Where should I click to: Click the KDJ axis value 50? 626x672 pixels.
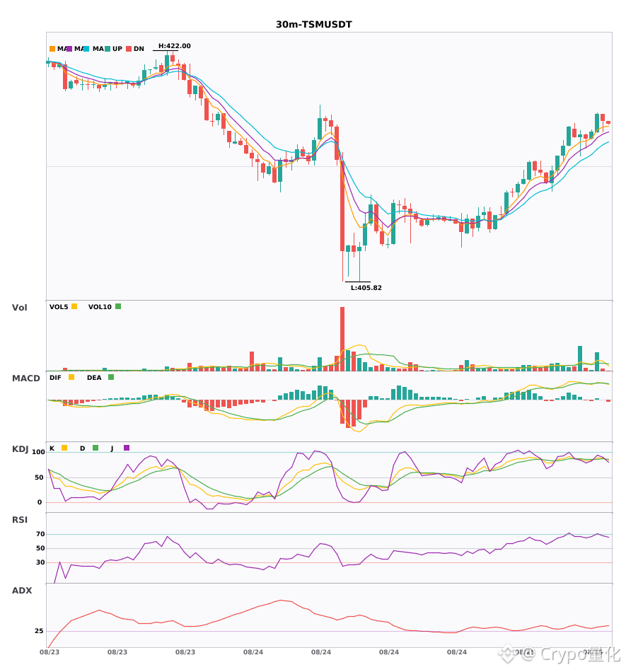39,477
